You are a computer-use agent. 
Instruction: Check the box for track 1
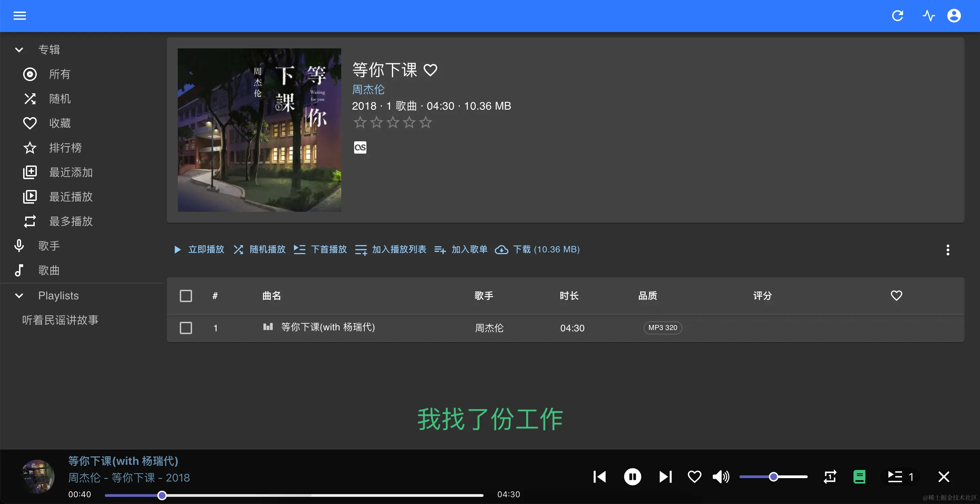click(x=186, y=328)
